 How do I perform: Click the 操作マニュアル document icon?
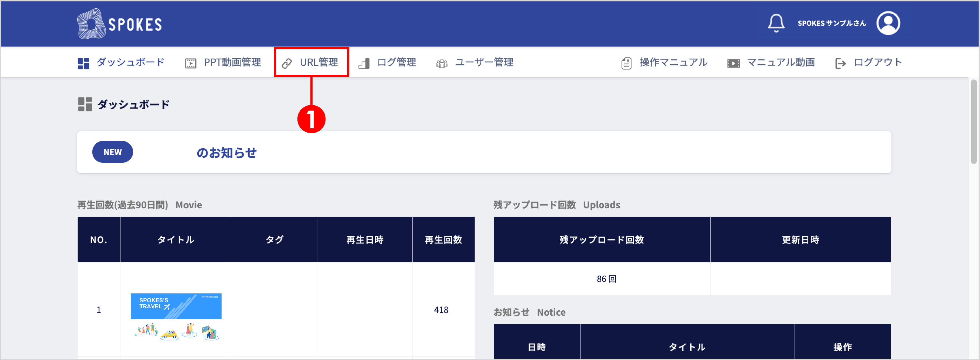626,63
